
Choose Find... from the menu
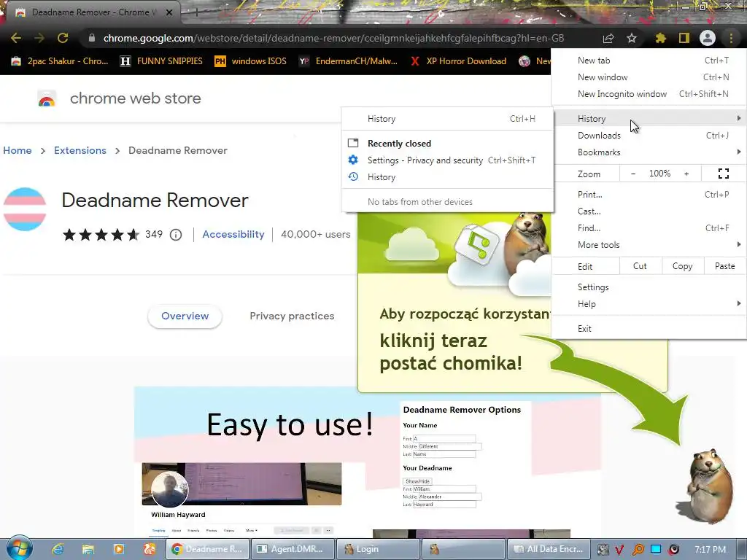(649, 228)
